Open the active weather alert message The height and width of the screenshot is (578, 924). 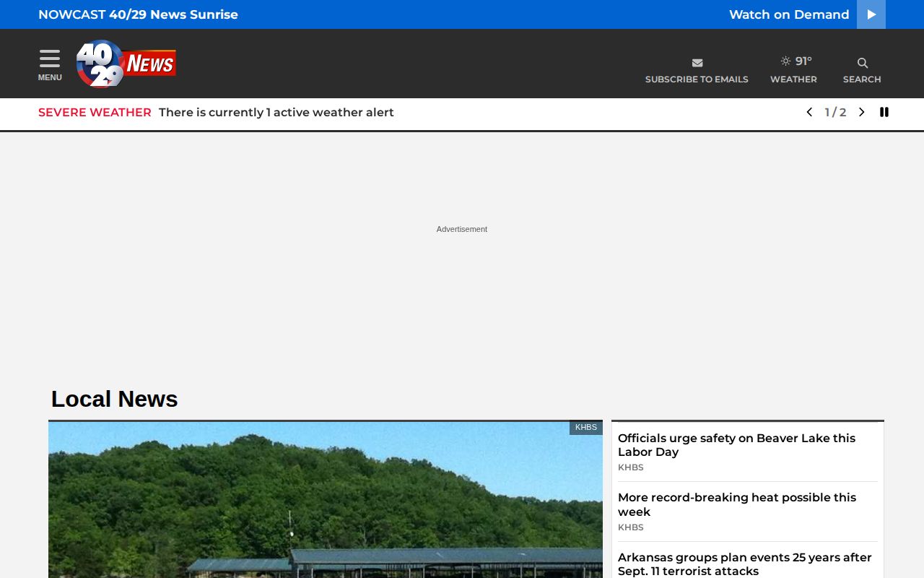tap(276, 112)
